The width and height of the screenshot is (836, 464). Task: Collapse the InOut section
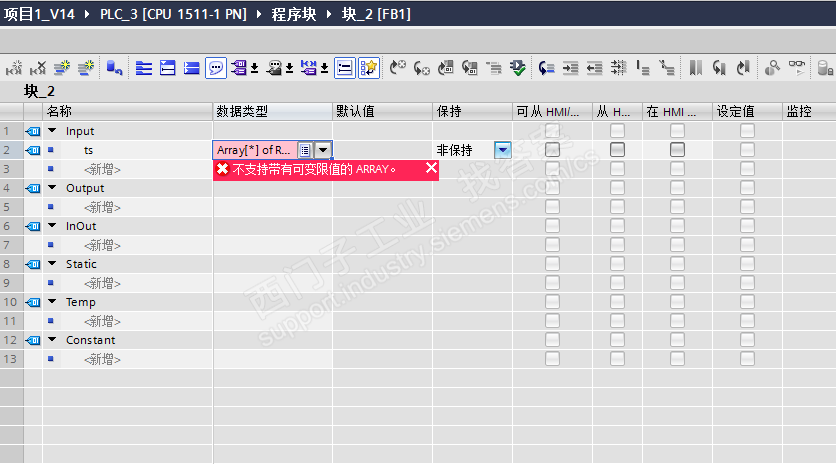[52, 225]
